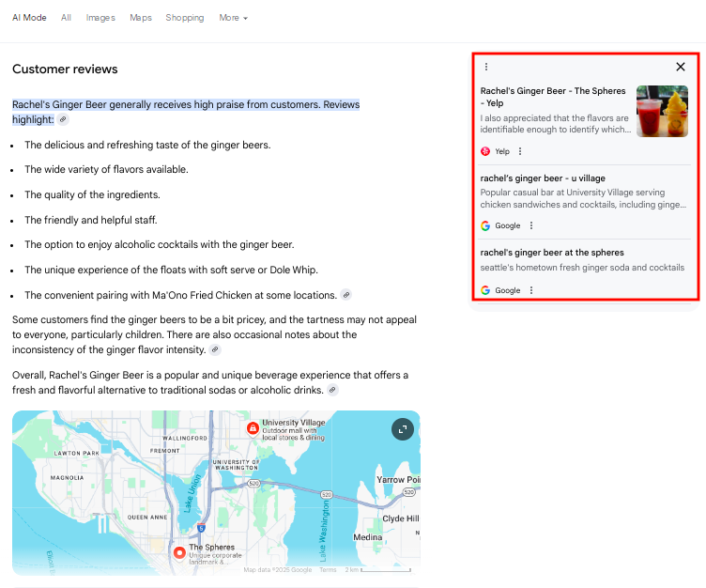Click link icon after 'alcoholic drinks'
This screenshot has width=706, height=588.
click(x=332, y=390)
